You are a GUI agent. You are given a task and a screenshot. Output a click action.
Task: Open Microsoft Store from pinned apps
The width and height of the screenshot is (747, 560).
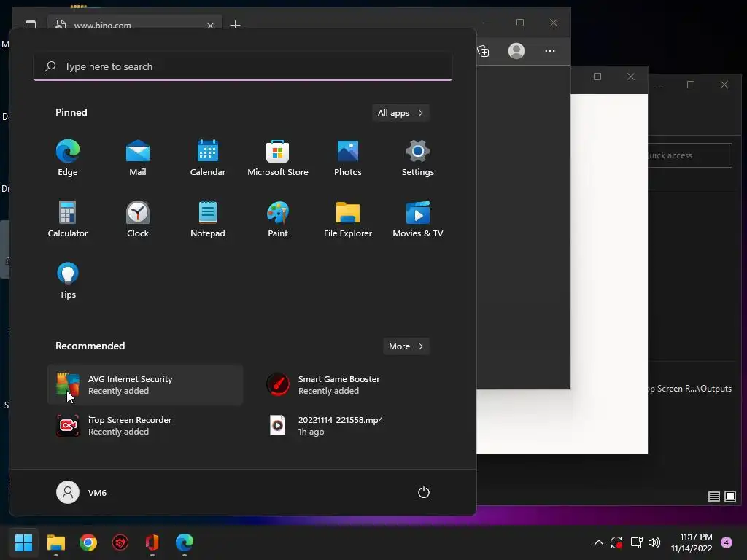278,158
